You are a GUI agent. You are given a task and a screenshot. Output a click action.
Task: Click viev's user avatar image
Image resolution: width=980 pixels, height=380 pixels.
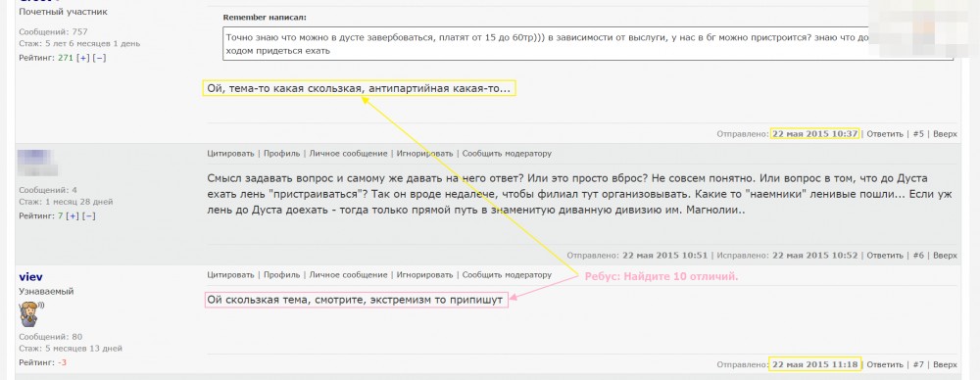point(30,313)
